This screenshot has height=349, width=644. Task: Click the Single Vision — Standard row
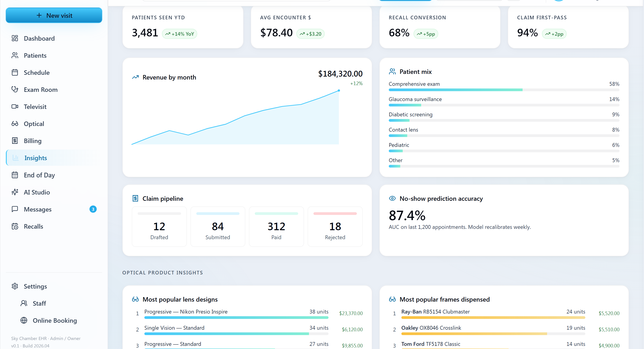tap(247, 329)
